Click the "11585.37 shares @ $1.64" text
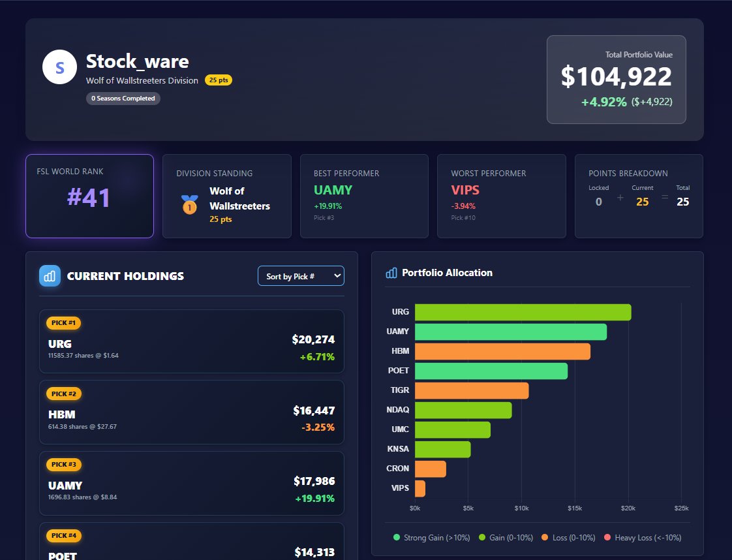 (83, 356)
